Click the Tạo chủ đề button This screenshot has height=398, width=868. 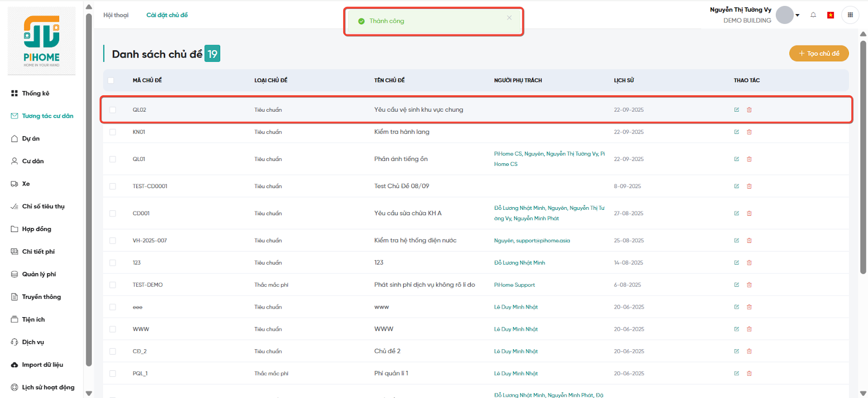point(819,54)
